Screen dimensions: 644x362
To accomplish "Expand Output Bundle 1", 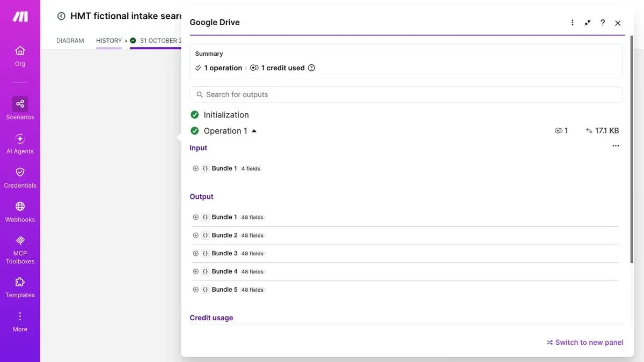I will click(195, 217).
